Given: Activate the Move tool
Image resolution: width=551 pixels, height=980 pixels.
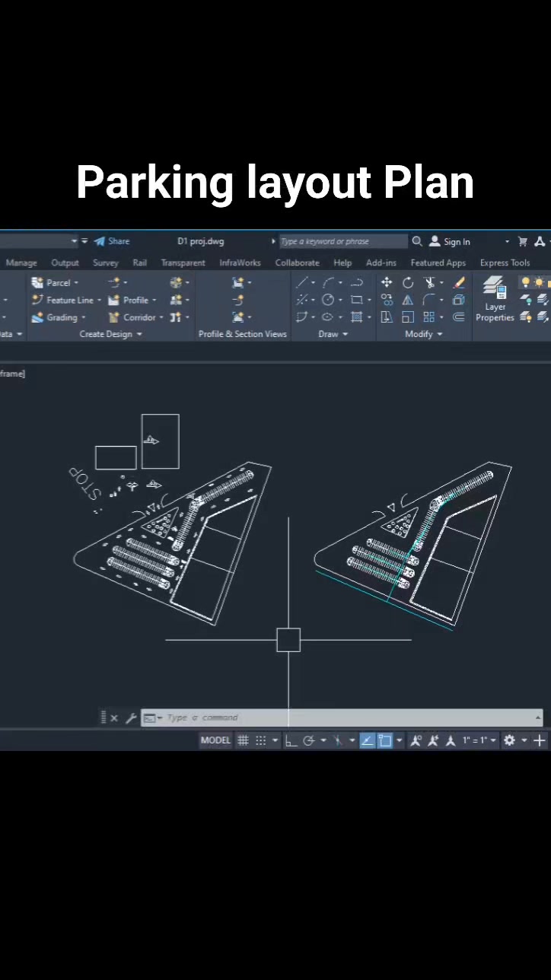Looking at the screenshot, I should tap(387, 282).
